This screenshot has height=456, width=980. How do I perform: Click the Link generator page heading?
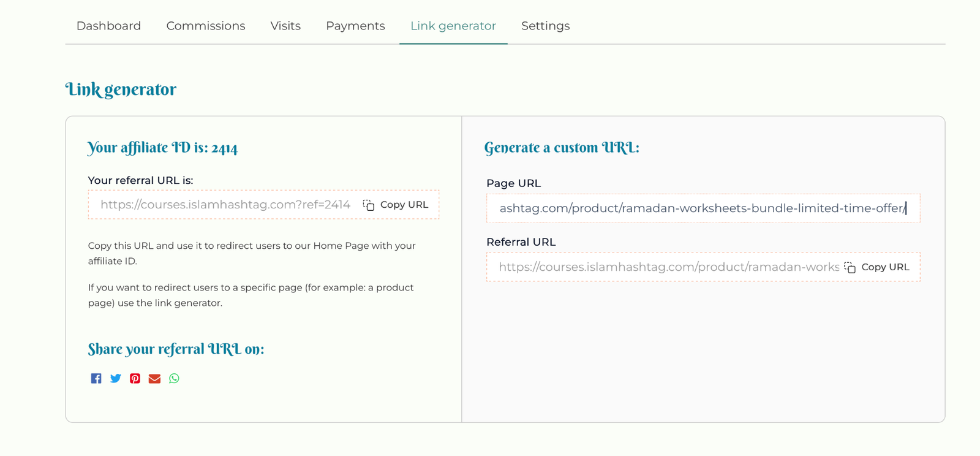121,89
